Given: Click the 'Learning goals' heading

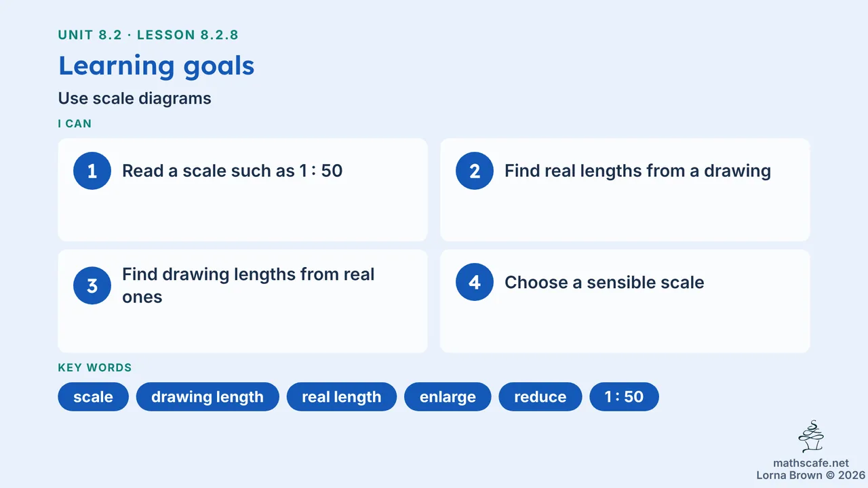Looking at the screenshot, I should (157, 66).
